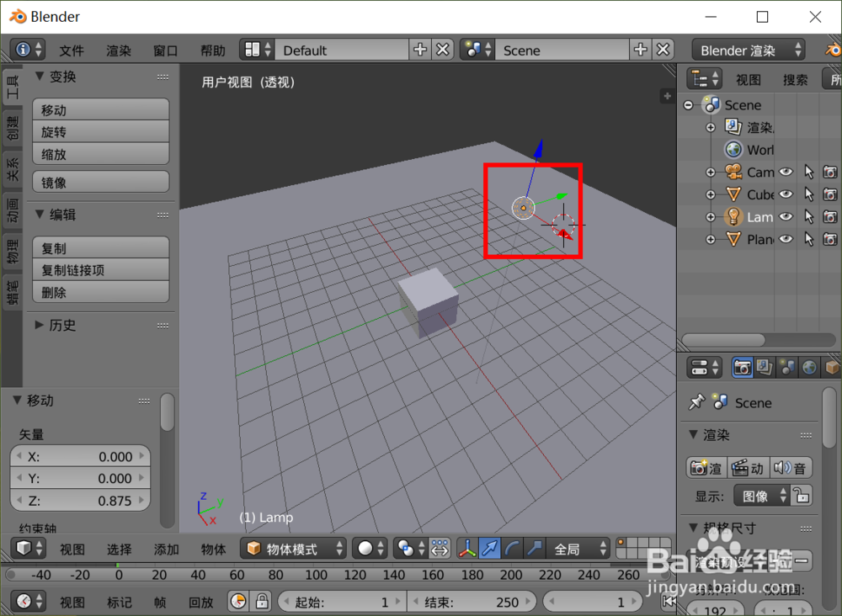
Task: Select the Lamp bulb icon in outliner
Action: pos(733,217)
